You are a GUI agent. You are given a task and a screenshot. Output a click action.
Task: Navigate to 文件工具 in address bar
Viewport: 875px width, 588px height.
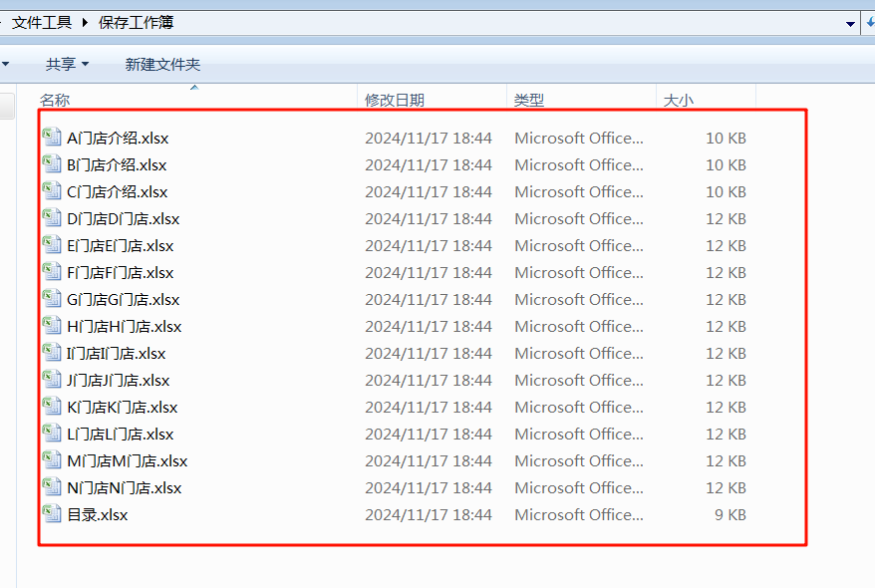tap(42, 22)
